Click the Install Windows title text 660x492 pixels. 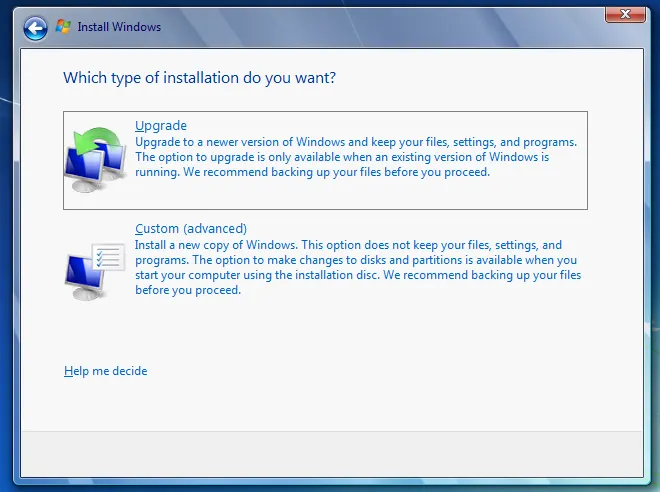pyautogui.click(x=119, y=27)
